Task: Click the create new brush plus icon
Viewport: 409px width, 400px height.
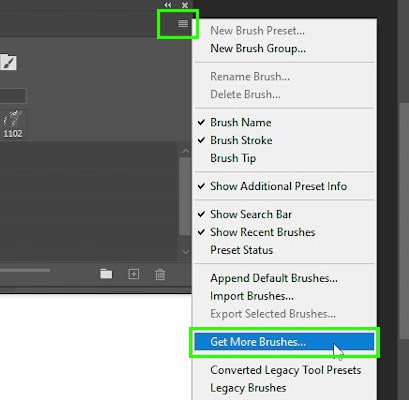Action: pyautogui.click(x=134, y=274)
